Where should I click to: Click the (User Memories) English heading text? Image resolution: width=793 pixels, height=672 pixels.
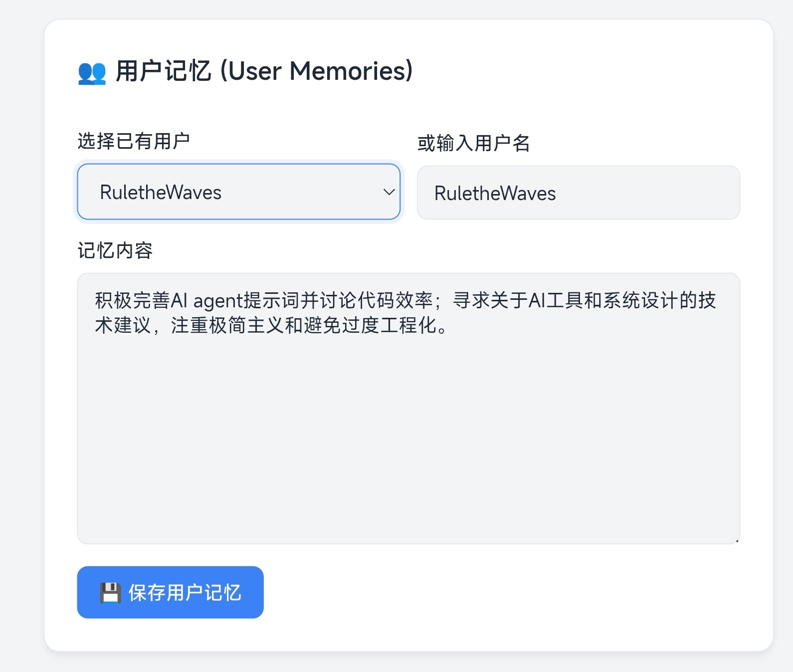click(x=317, y=71)
